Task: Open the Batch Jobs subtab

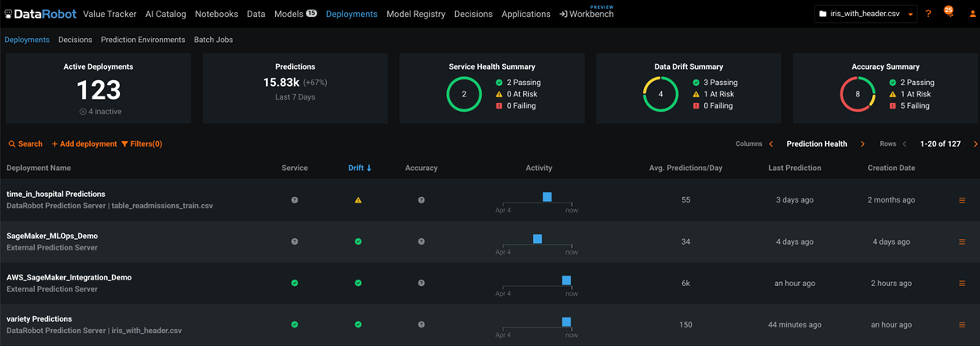Action: tap(213, 40)
